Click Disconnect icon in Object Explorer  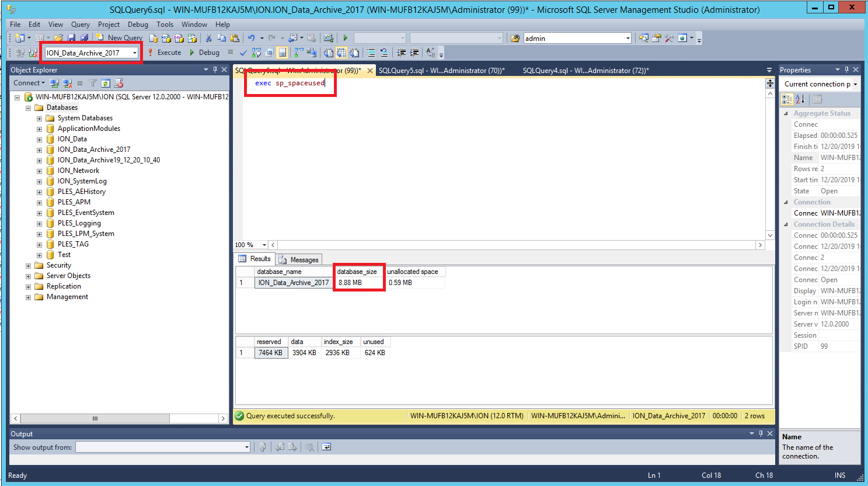click(67, 83)
